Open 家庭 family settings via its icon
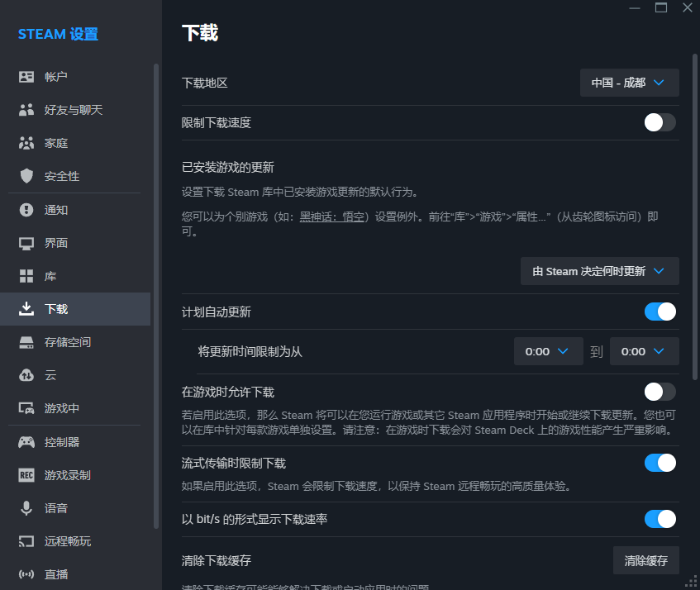 click(26, 142)
